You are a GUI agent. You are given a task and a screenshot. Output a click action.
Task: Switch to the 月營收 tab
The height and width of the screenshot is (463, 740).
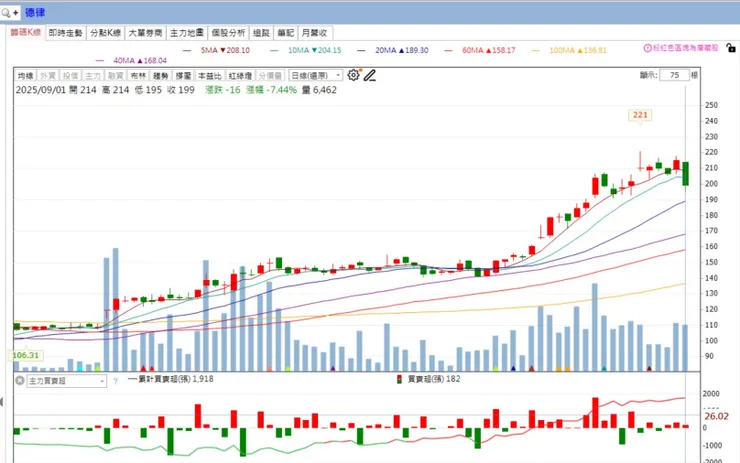(314, 33)
